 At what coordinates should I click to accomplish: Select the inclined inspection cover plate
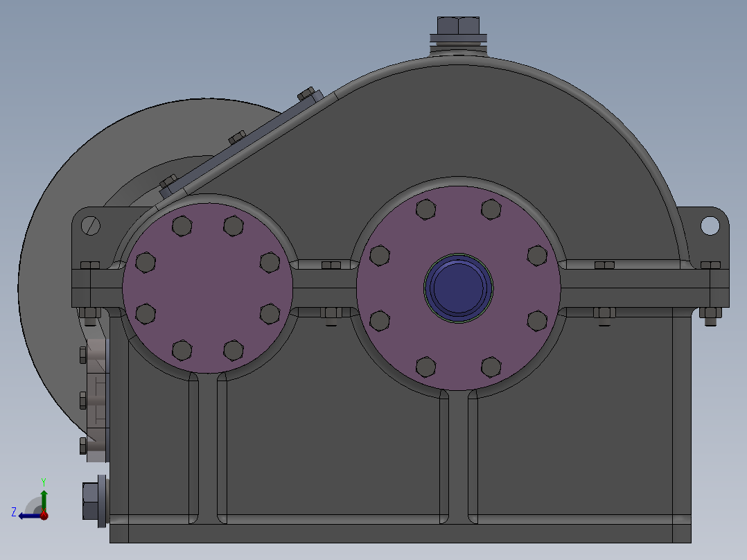pos(243,143)
